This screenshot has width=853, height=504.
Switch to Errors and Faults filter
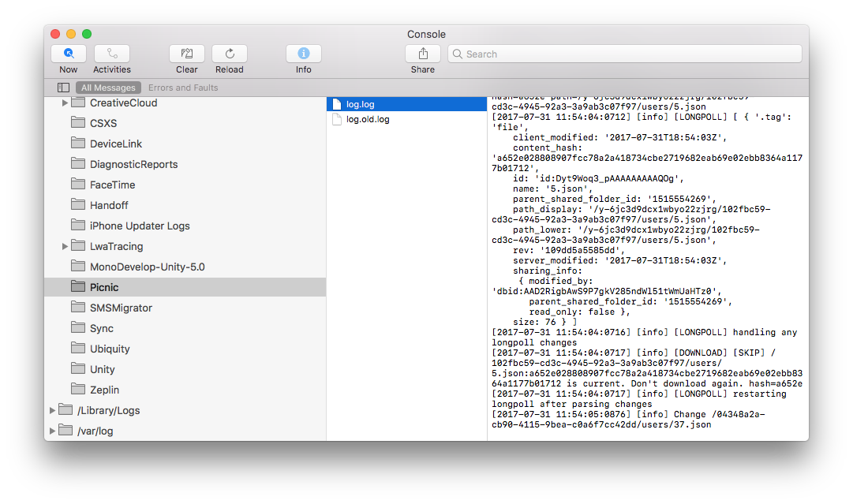(x=183, y=88)
